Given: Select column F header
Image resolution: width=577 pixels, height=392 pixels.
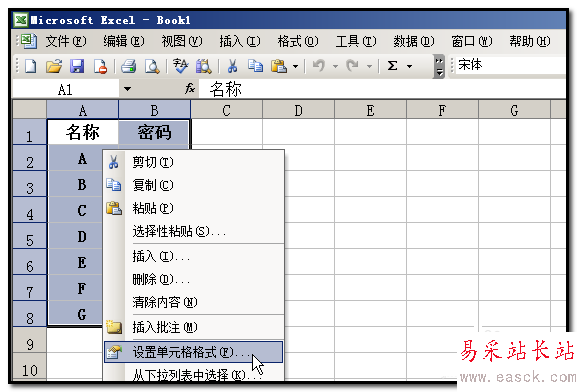Looking at the screenshot, I should coord(442,110).
